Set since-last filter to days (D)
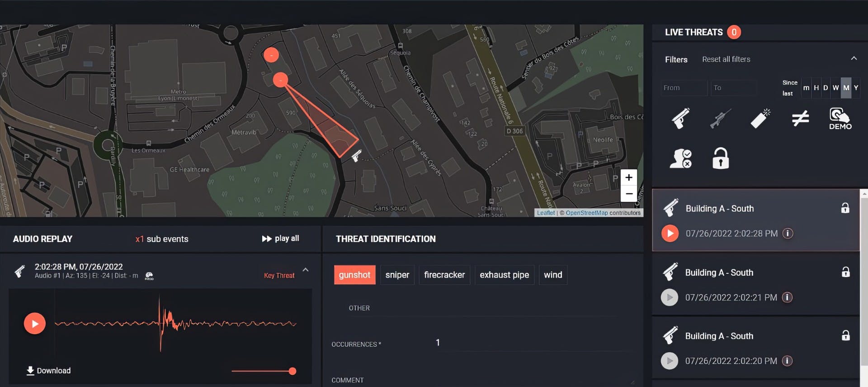The height and width of the screenshot is (387, 868). [x=826, y=88]
